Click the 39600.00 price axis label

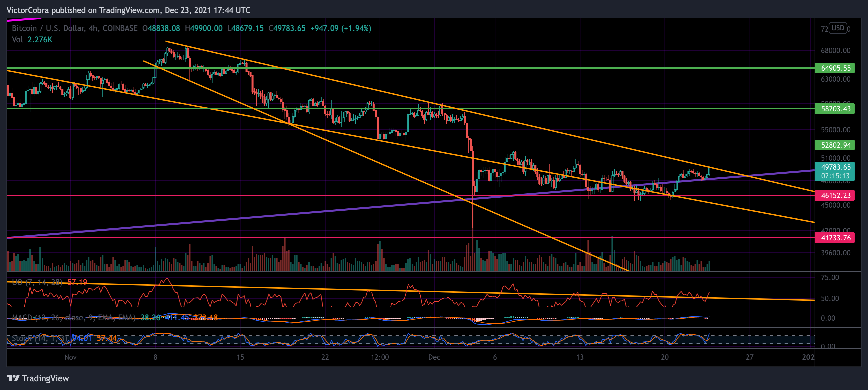836,253
